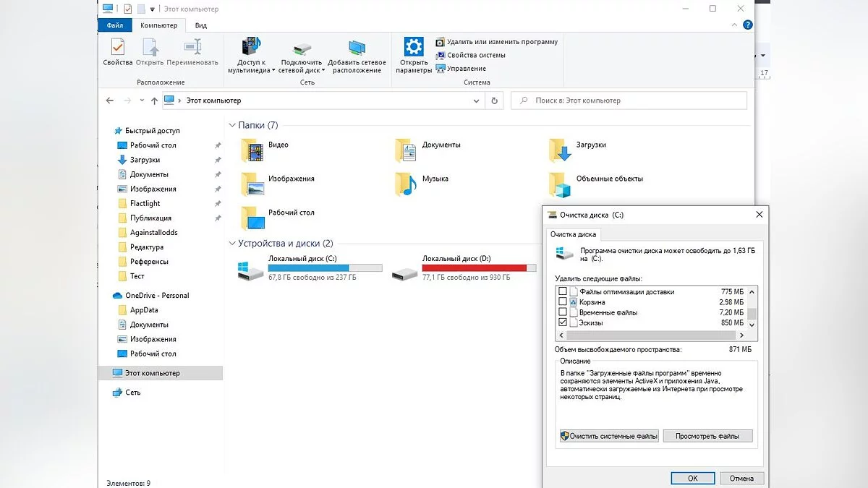Open the address bar history dropdown
The image size is (868, 488).
coord(476,101)
